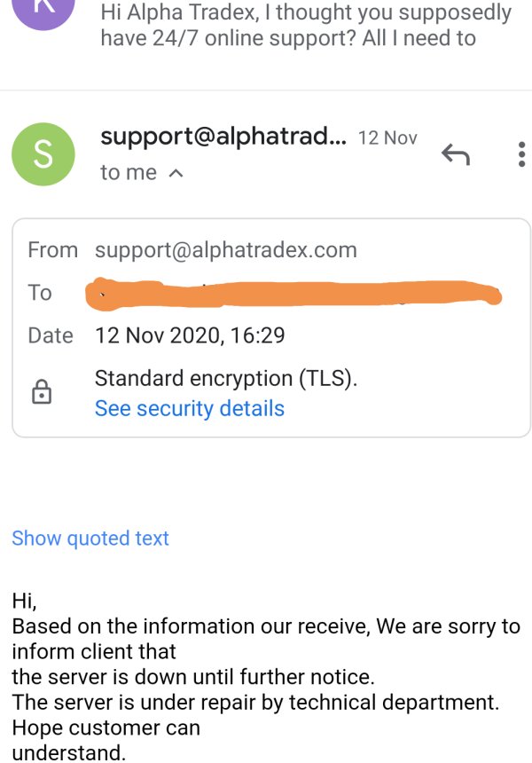Tap the Standard encryption (TLS) text
The height and width of the screenshot is (763, 532).
[x=226, y=379]
